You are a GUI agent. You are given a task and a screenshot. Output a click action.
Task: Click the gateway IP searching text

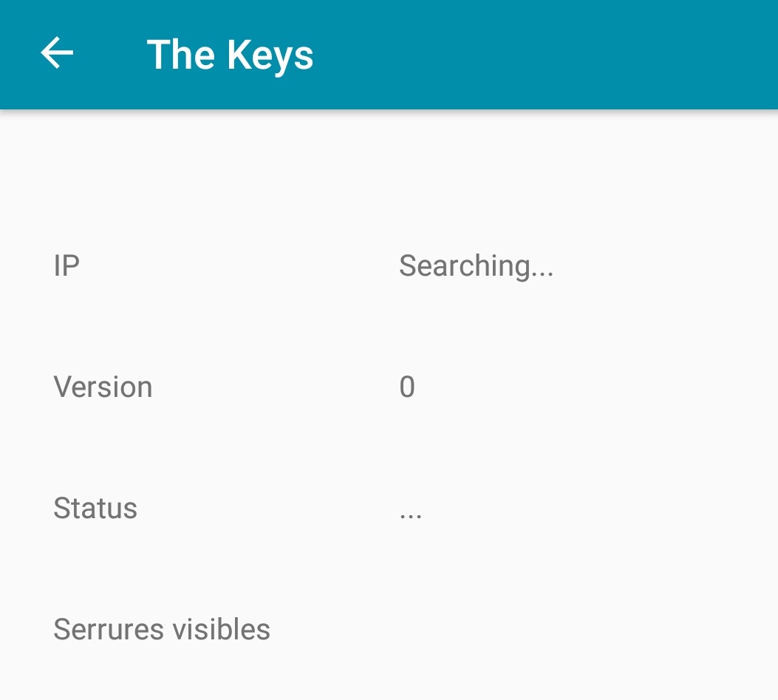(x=476, y=265)
